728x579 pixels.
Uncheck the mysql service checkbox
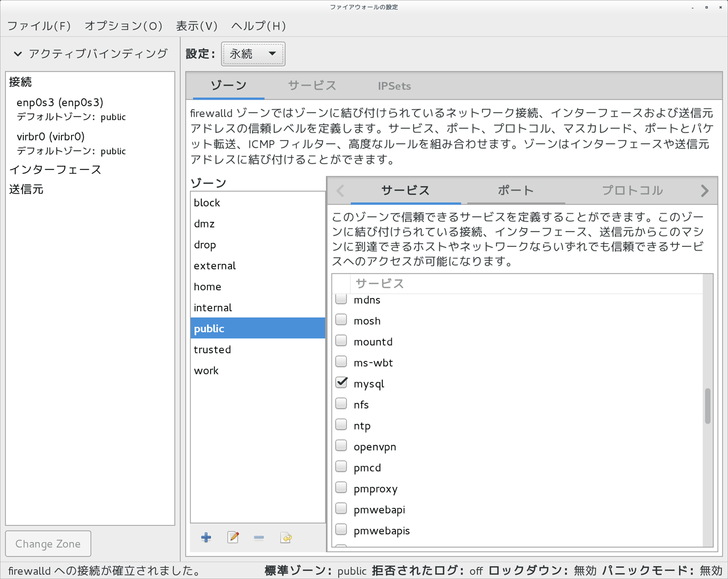point(341,383)
